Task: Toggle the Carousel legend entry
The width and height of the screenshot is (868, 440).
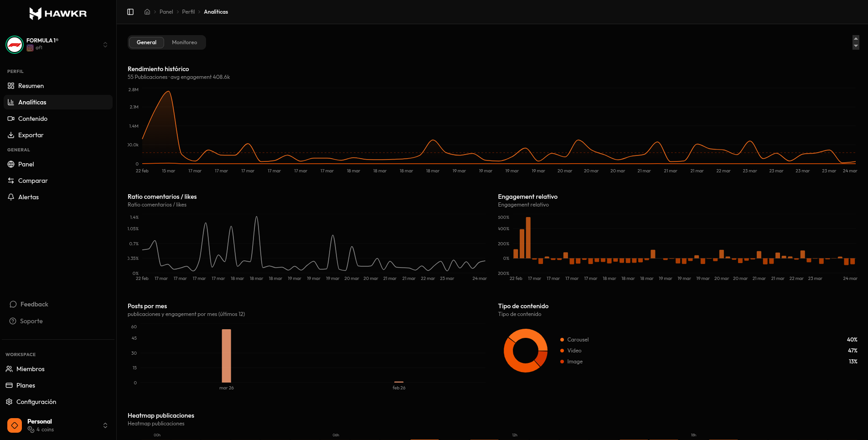Action: 577,339
